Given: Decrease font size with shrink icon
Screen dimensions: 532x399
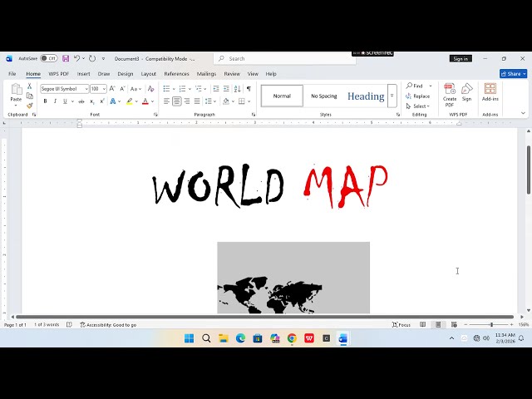Looking at the screenshot, I should click(122, 89).
